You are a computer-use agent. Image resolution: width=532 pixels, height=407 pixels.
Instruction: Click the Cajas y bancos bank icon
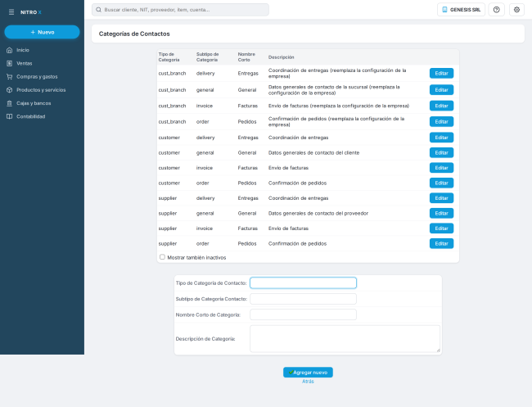pyautogui.click(x=10, y=103)
